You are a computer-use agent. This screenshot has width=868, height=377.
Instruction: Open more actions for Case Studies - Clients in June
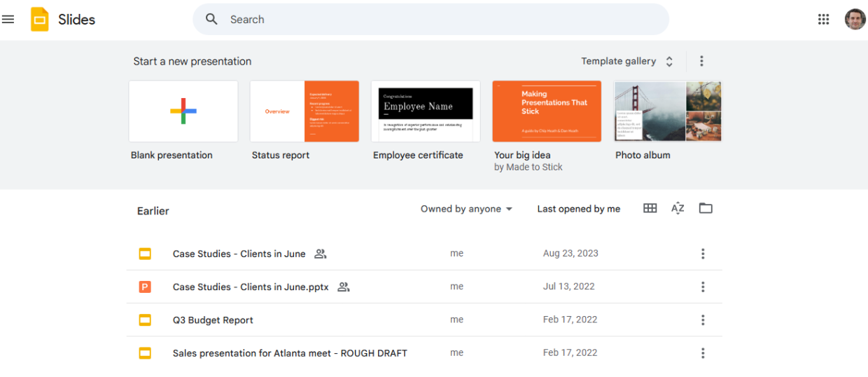[703, 254]
